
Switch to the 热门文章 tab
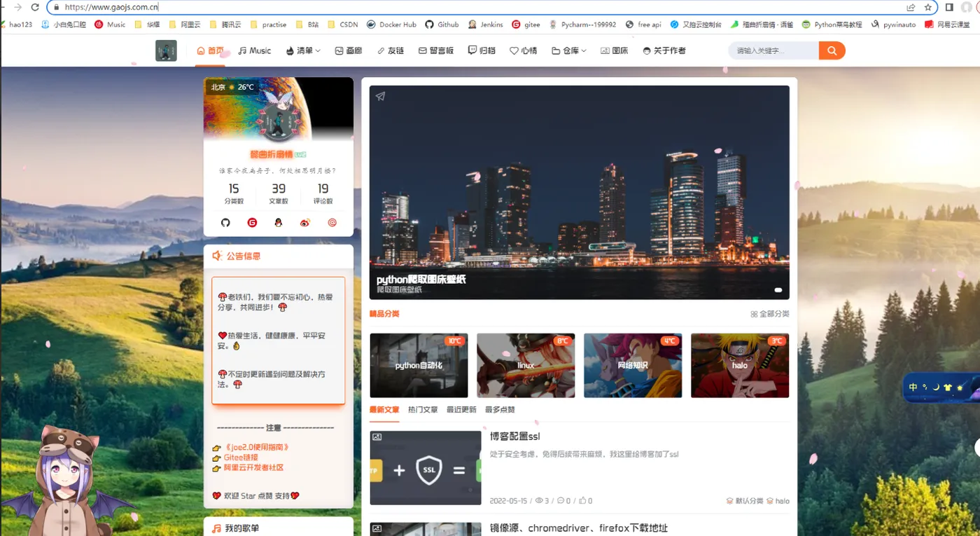(423, 410)
